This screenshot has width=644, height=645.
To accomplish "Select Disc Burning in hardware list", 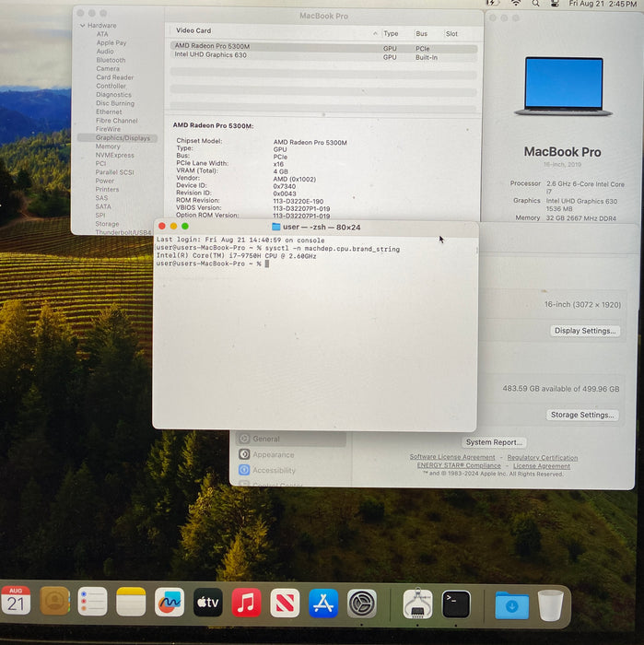I will [115, 103].
